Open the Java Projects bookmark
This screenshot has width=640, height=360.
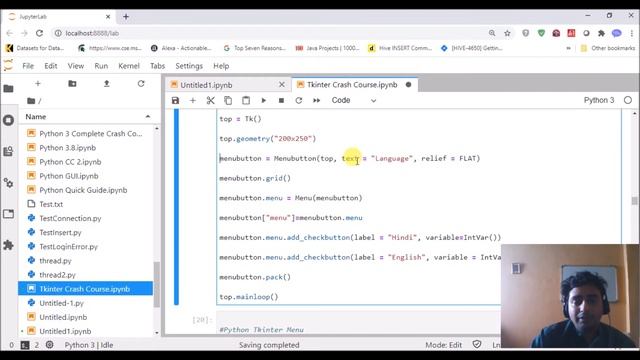[327, 48]
